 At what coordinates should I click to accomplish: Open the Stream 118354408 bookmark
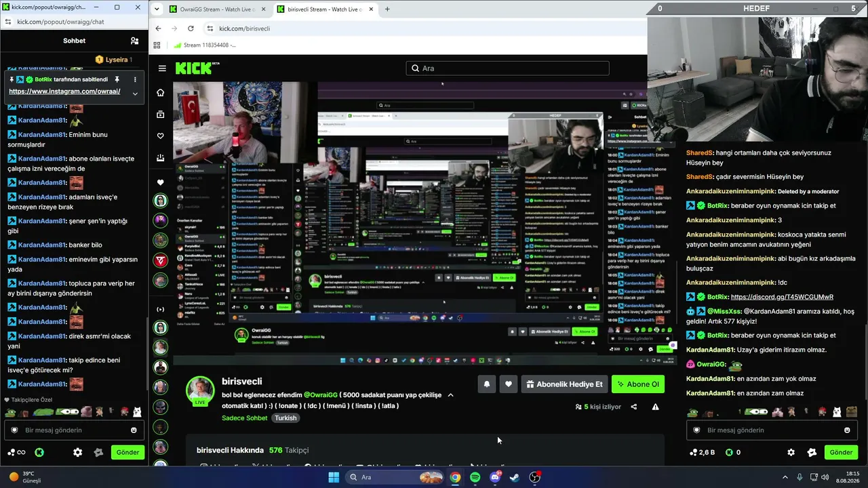click(205, 45)
